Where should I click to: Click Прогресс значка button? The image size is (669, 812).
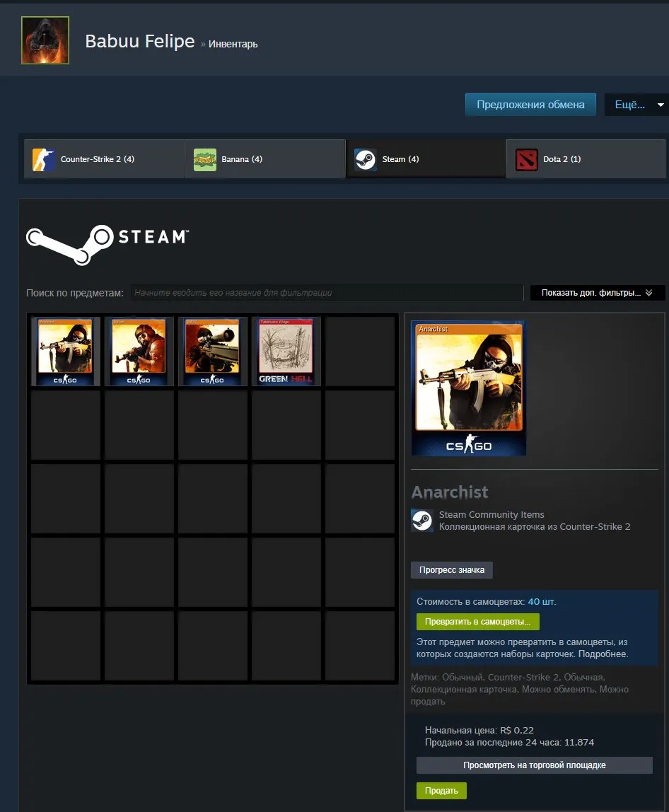point(452,570)
